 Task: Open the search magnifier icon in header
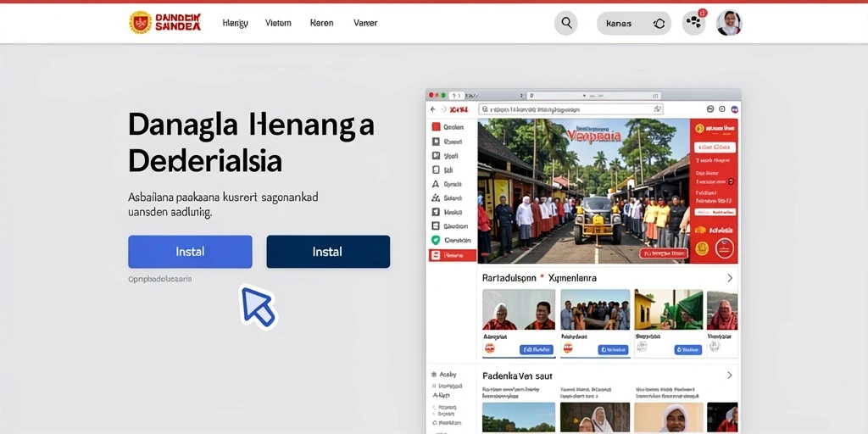[565, 23]
